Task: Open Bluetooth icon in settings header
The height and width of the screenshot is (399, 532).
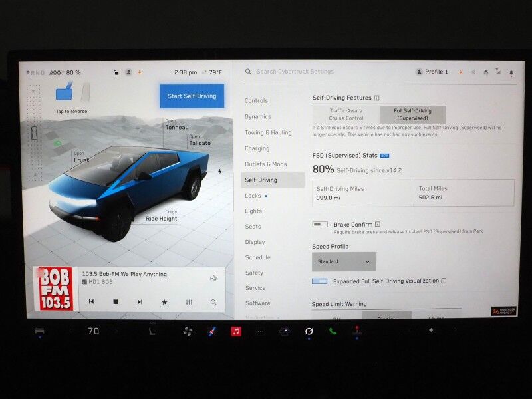Action: coord(473,72)
